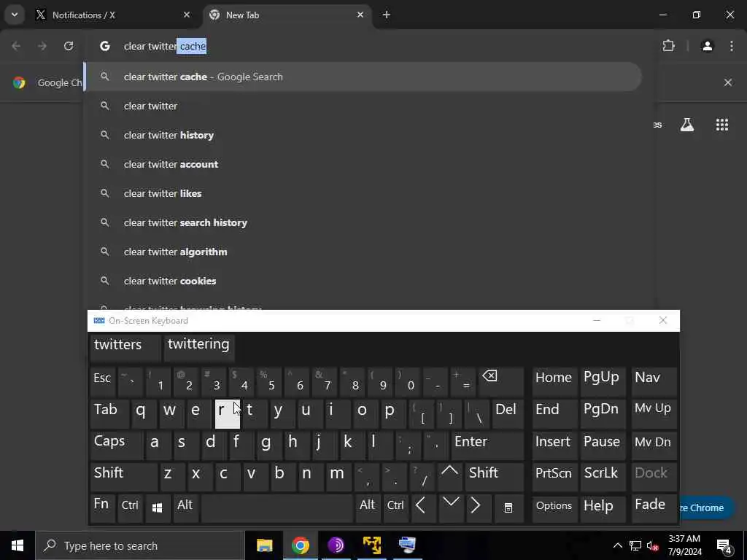Choose the 'clear twitter history' suggestion
747x560 pixels.
(363, 135)
